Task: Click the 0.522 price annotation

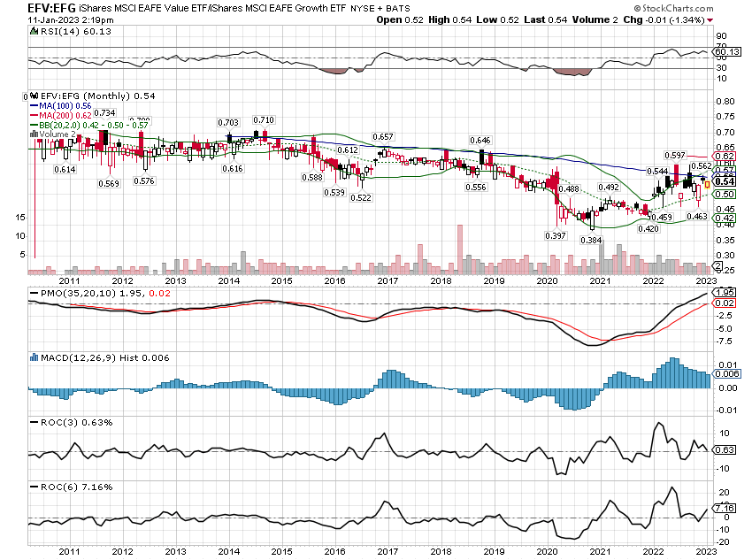Action: pyautogui.click(x=361, y=197)
